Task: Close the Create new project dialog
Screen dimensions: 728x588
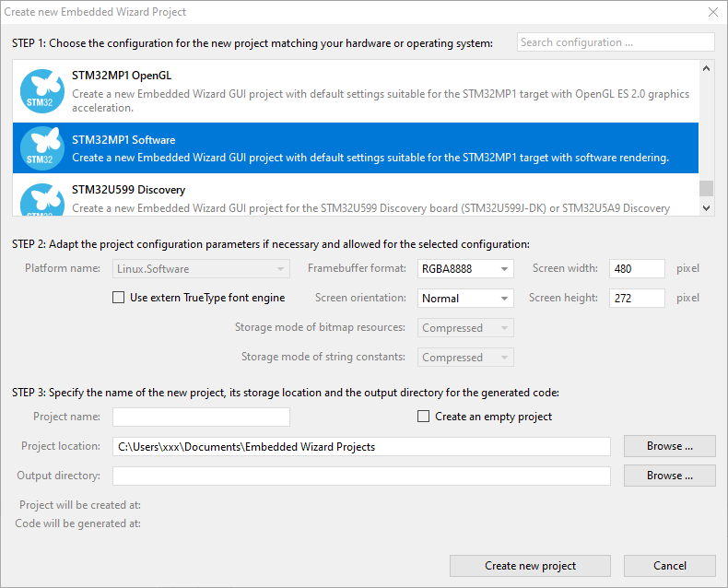Action: click(712, 12)
